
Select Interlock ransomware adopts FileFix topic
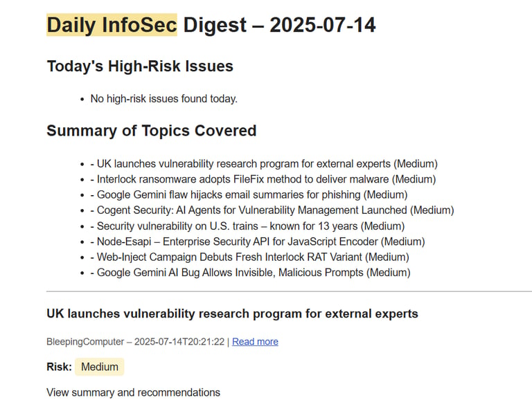coord(263,179)
